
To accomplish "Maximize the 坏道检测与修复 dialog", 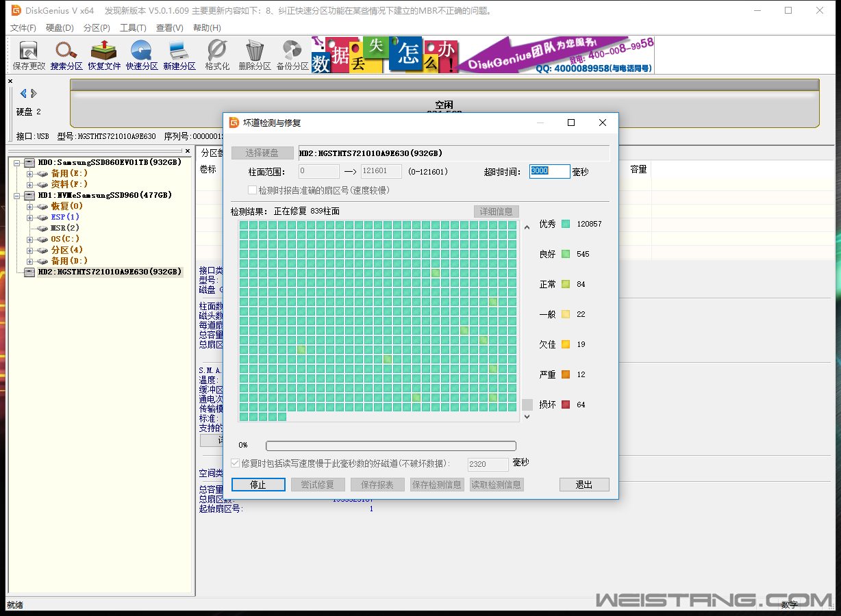I will click(x=571, y=123).
